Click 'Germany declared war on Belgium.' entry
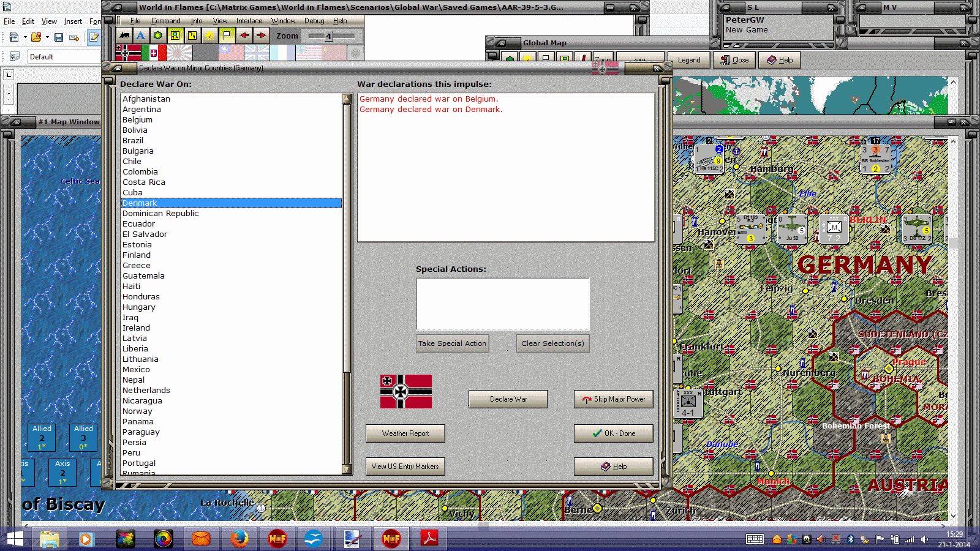Viewport: 980px width, 551px height. click(429, 99)
